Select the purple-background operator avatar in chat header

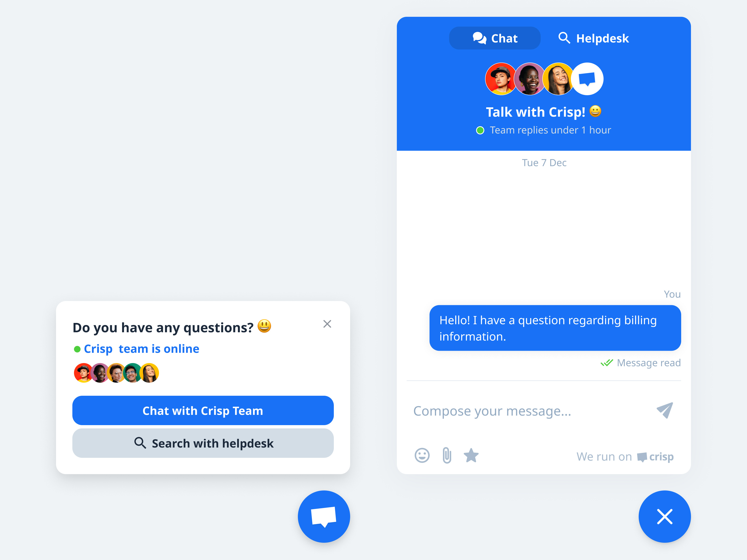point(529,79)
